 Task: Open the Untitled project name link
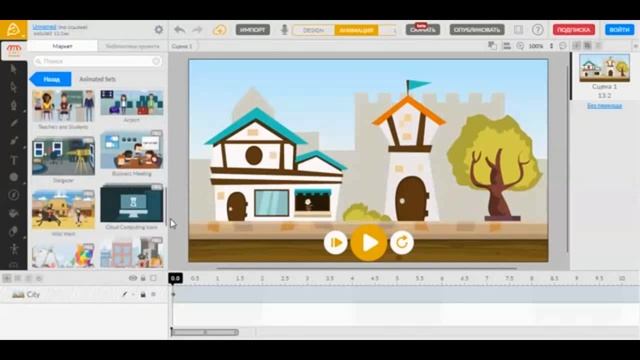pyautogui.click(x=44, y=27)
